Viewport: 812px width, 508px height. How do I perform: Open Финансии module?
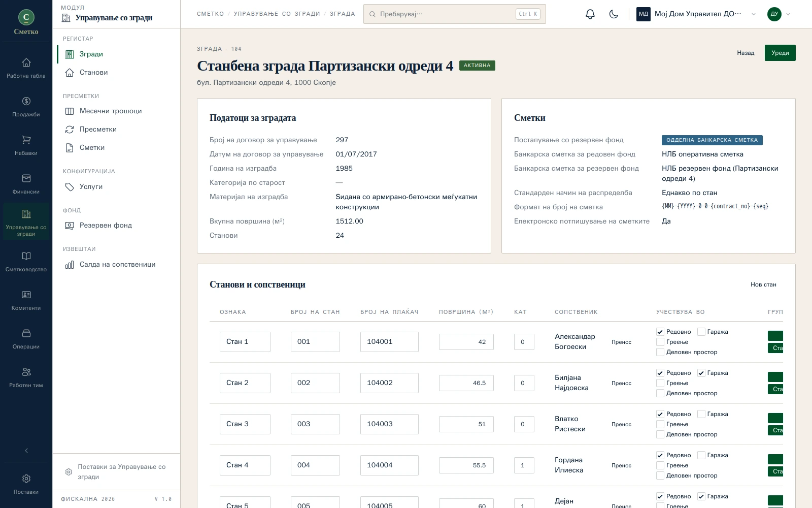(x=26, y=183)
